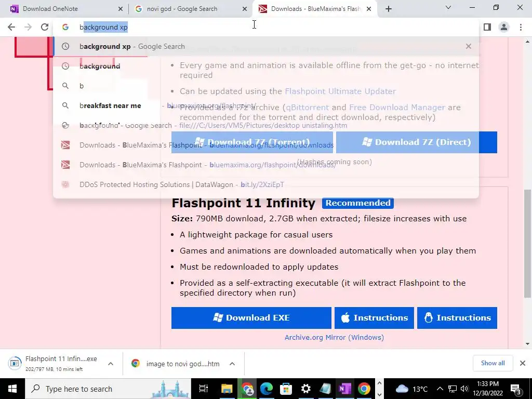The image size is (532, 399).
Task: Open Settings gear from the taskbar
Action: click(305, 389)
